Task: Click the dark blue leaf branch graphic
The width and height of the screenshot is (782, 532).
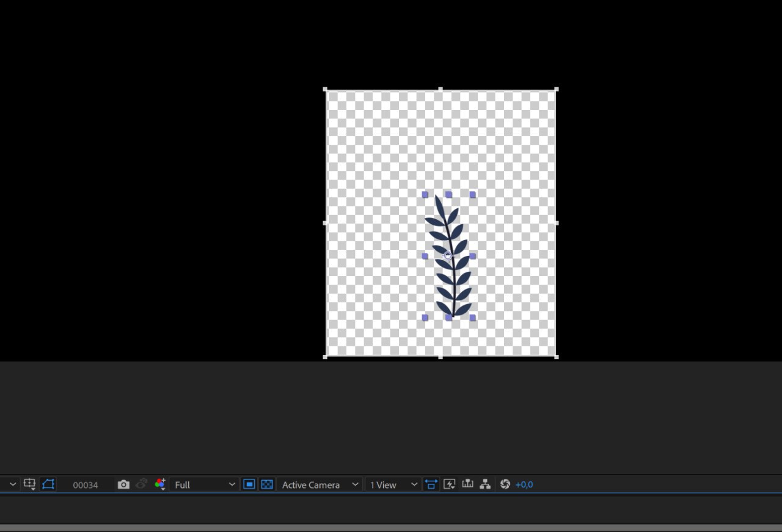Action: [x=449, y=256]
